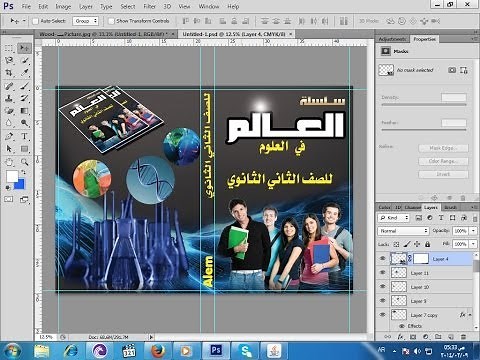480x360 pixels.
Task: Create a new group folder in Layers
Action: (x=438, y=337)
